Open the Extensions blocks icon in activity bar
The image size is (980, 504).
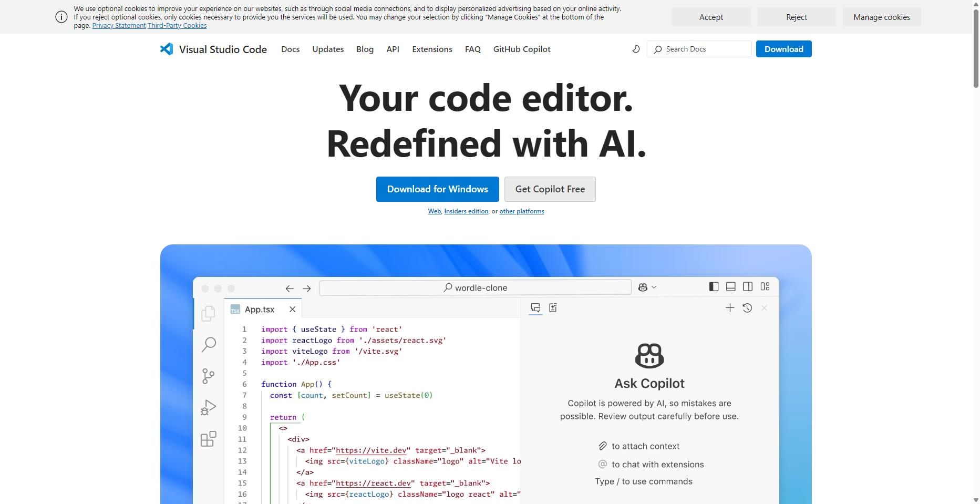(208, 439)
